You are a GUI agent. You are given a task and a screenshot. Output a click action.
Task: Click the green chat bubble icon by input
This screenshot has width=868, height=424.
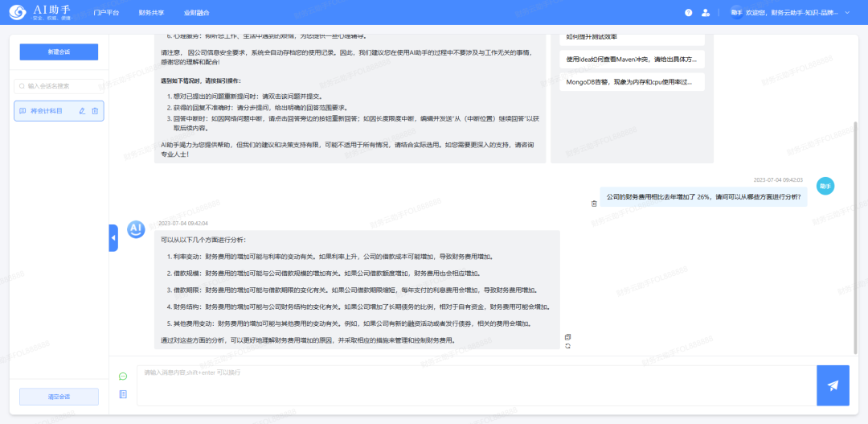point(123,377)
